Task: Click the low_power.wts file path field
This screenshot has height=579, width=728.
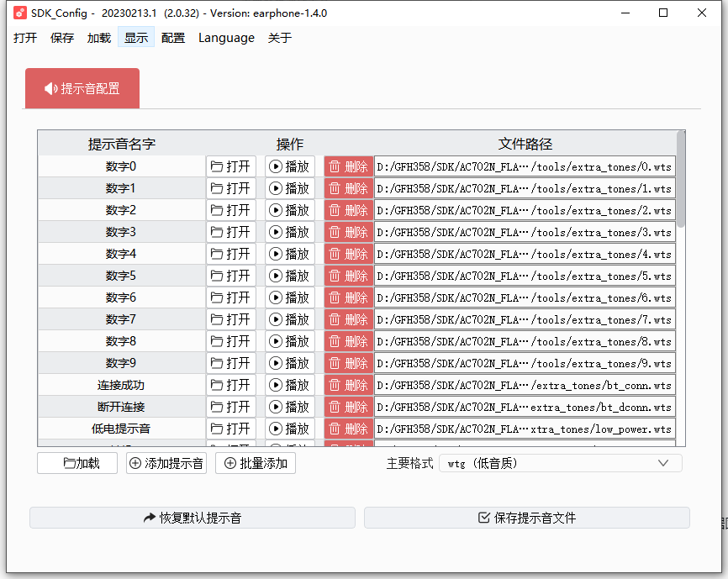Action: coord(525,429)
